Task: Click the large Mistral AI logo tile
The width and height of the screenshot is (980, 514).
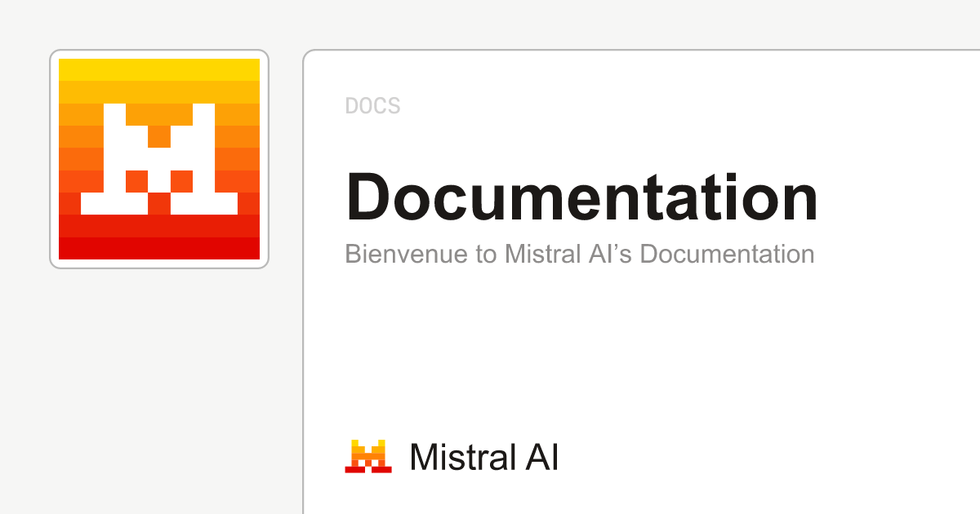Action: (x=159, y=159)
